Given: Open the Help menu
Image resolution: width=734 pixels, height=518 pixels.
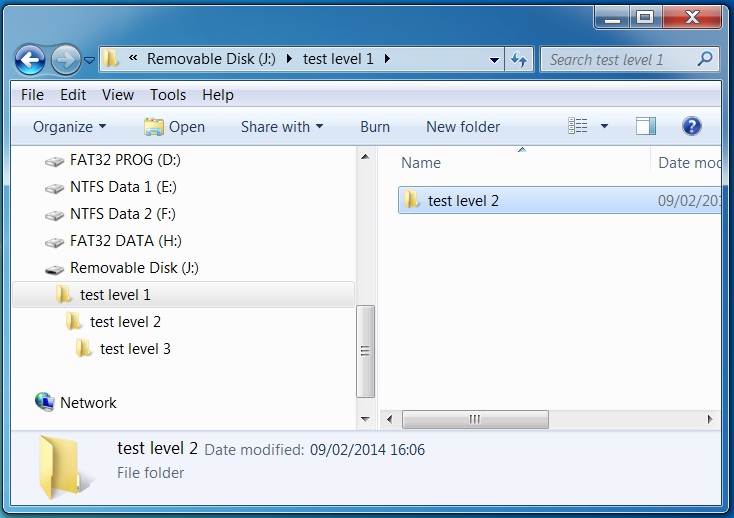Looking at the screenshot, I should click(218, 95).
